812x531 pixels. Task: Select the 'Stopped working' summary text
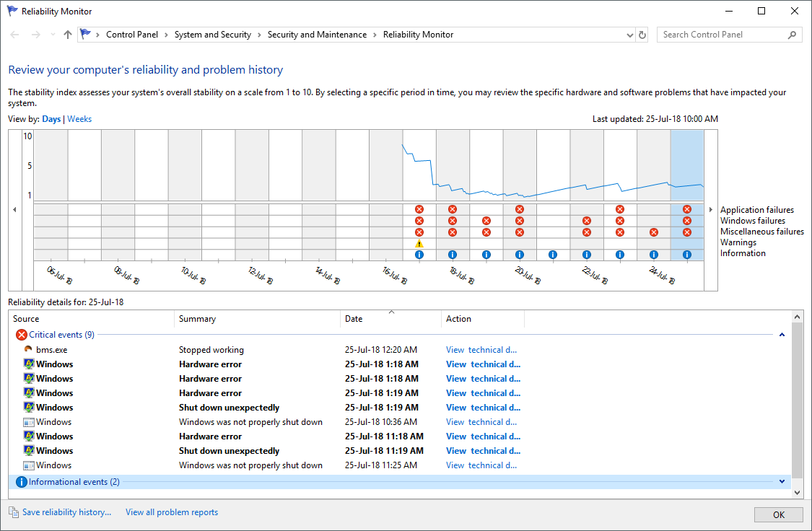211,350
